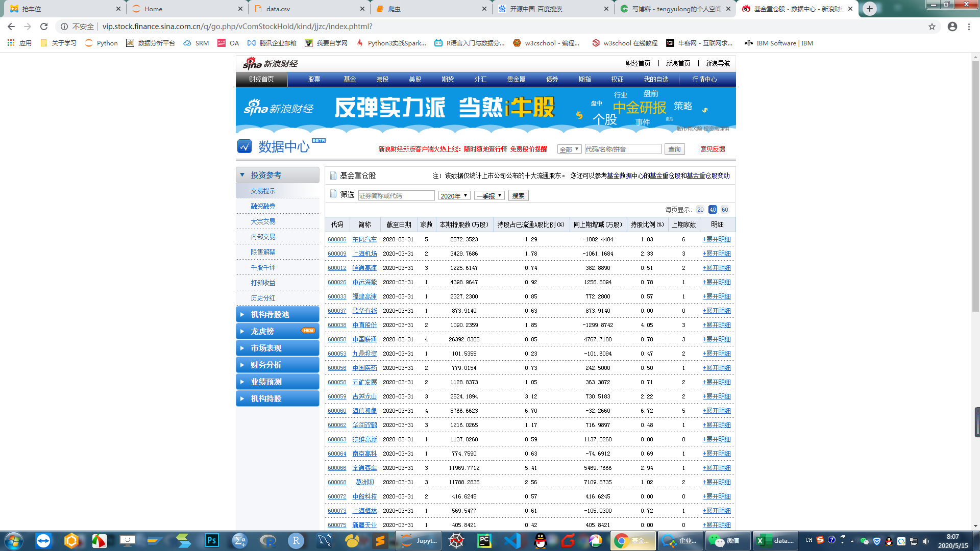Show 20 rows per page

(x=700, y=210)
